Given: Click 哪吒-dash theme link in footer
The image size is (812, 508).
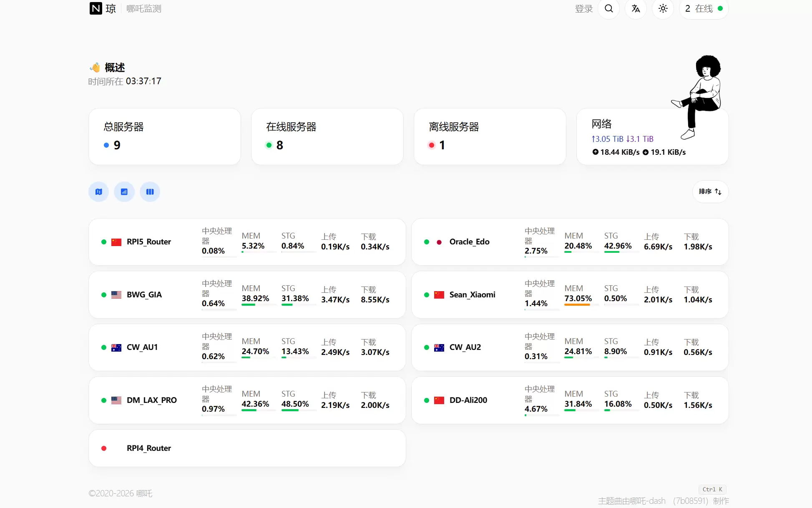Looking at the screenshot, I should 647,501.
